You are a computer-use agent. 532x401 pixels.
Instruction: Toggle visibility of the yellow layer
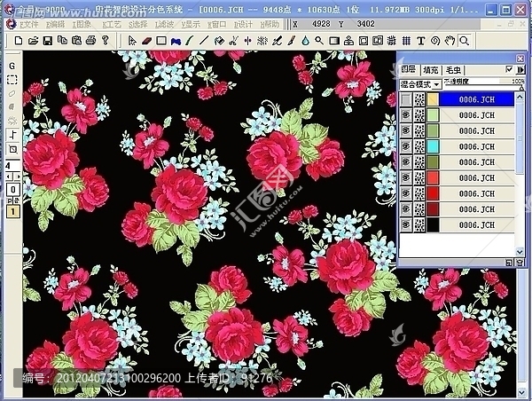coord(405,99)
